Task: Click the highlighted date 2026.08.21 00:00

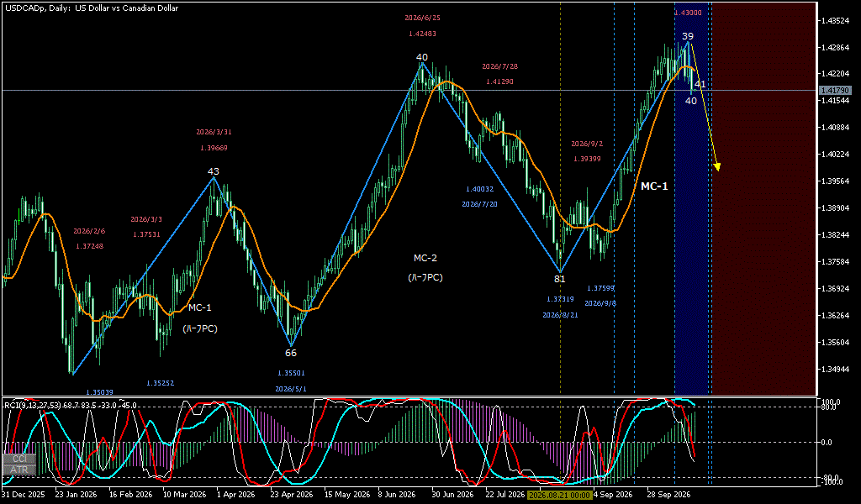Action: pyautogui.click(x=559, y=495)
